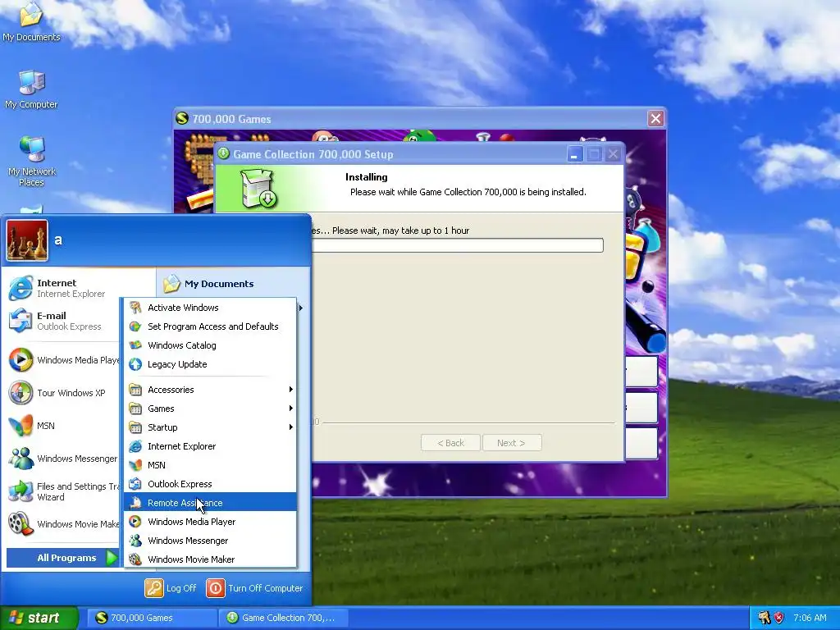Open My Network Places desktop icon
The image size is (840, 630).
31,161
